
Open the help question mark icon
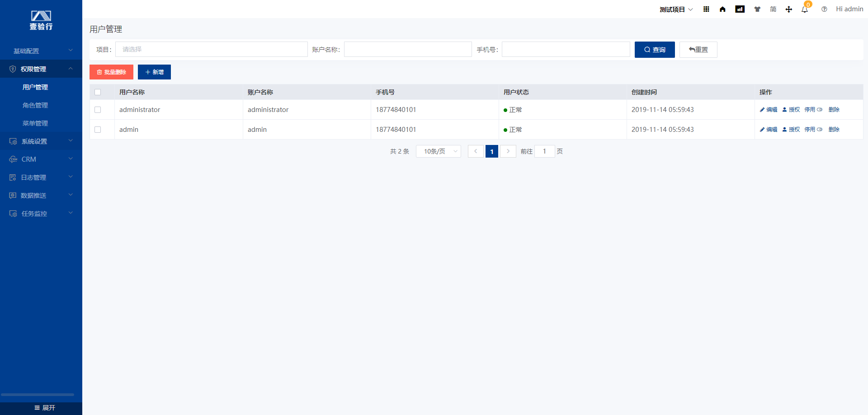pos(824,9)
